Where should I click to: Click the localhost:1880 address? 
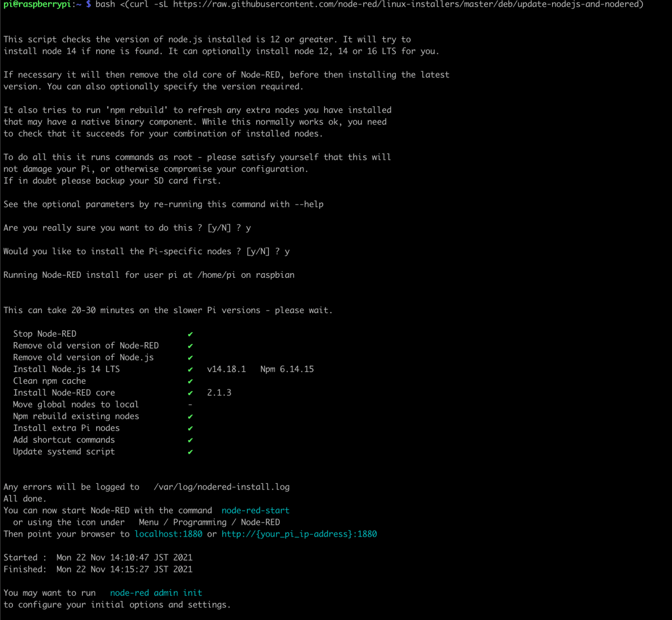(169, 534)
